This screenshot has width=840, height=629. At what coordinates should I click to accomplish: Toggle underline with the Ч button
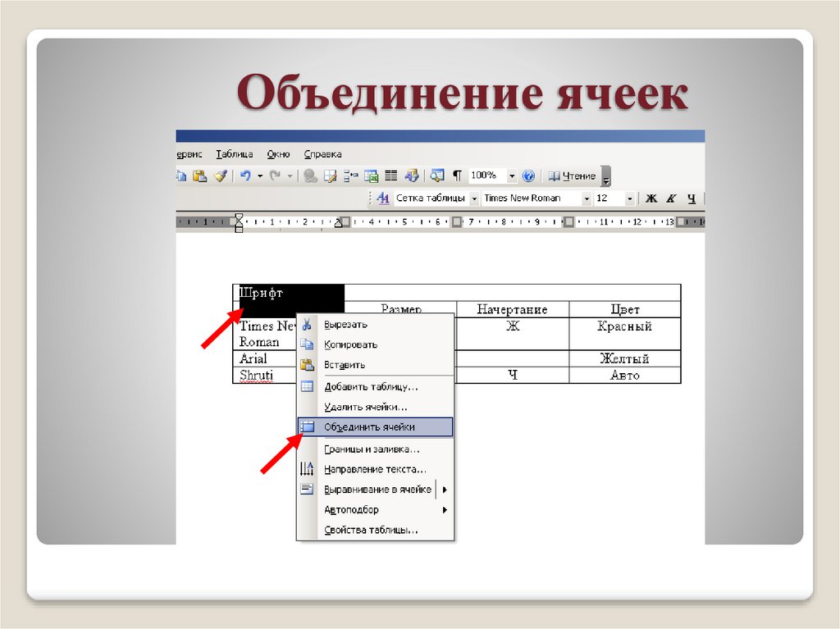(x=693, y=198)
